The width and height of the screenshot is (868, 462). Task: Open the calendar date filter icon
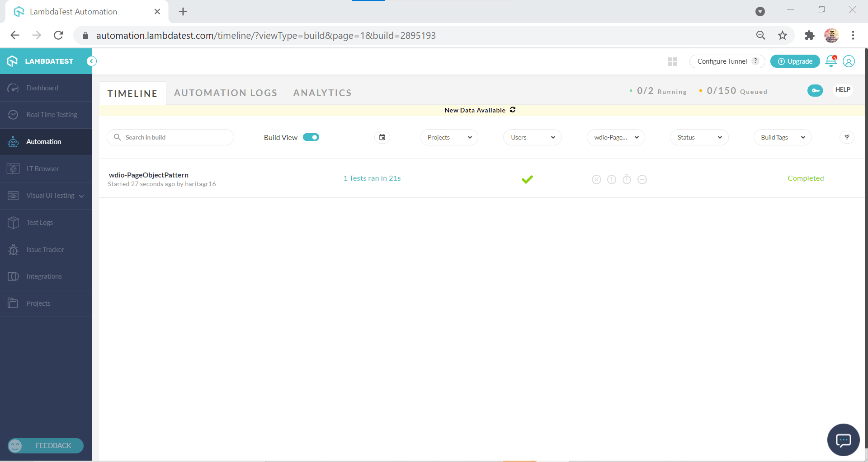pyautogui.click(x=382, y=137)
